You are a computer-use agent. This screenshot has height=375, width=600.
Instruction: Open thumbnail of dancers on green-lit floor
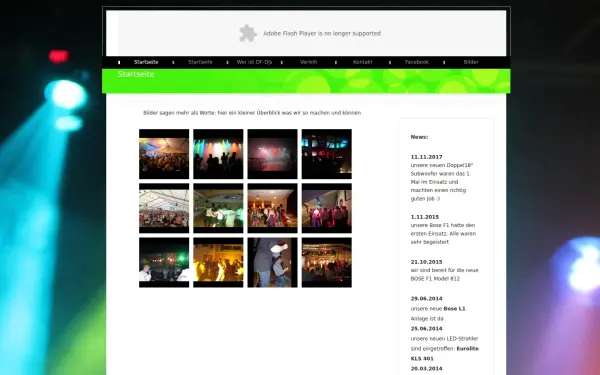pos(218,208)
